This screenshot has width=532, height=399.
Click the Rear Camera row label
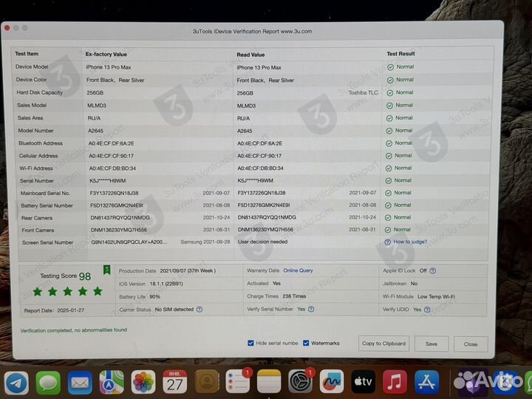pyautogui.click(x=37, y=218)
